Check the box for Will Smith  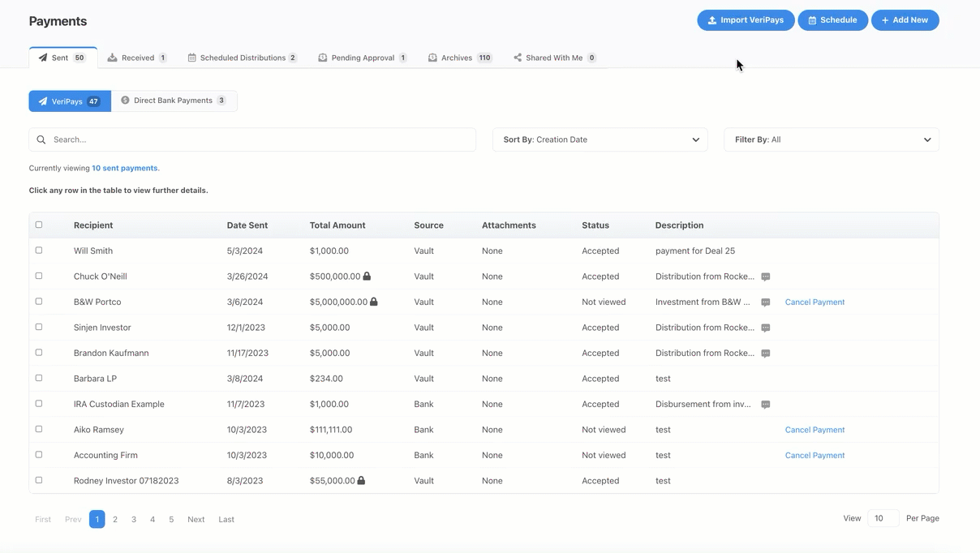pyautogui.click(x=39, y=251)
